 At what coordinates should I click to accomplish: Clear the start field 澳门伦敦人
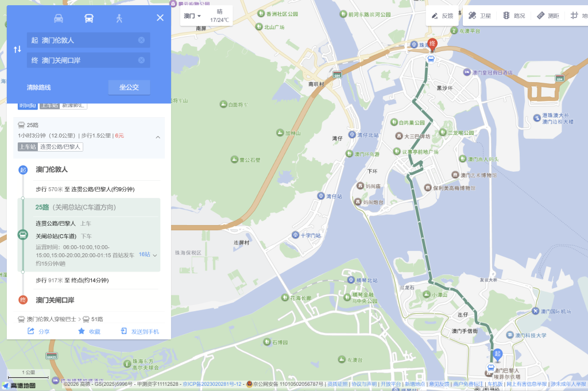click(141, 40)
